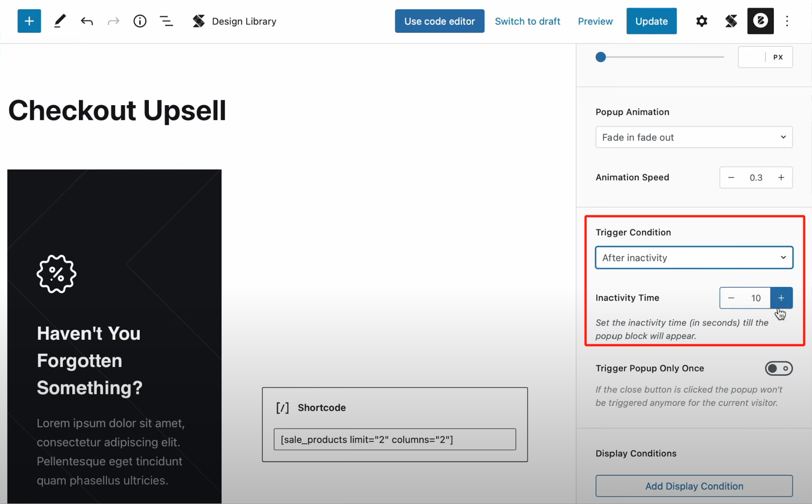Open the document overview panel

click(x=166, y=21)
